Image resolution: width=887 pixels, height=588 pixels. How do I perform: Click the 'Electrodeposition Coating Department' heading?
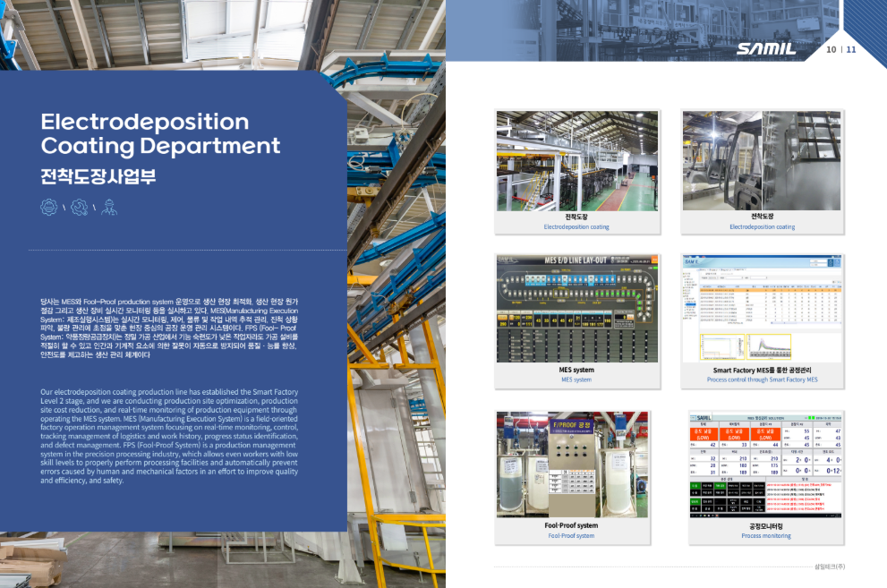click(x=161, y=133)
